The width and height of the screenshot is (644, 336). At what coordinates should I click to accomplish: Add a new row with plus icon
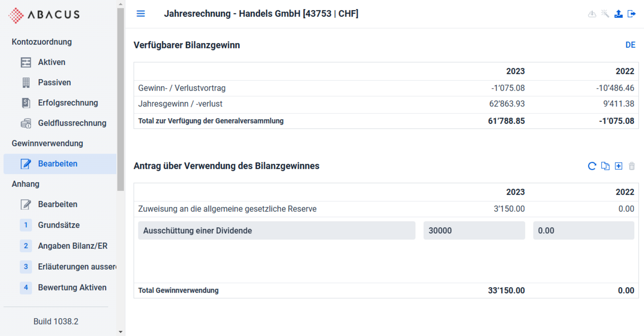click(x=619, y=166)
